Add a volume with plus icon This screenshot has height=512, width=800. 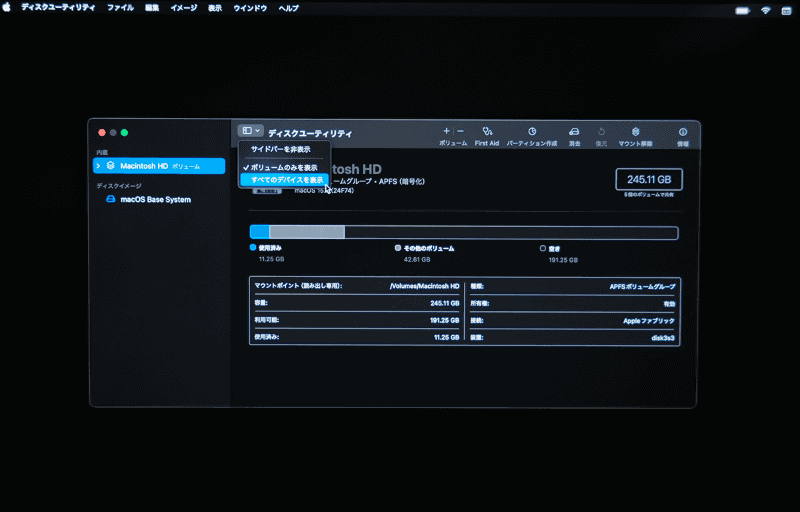coord(446,131)
